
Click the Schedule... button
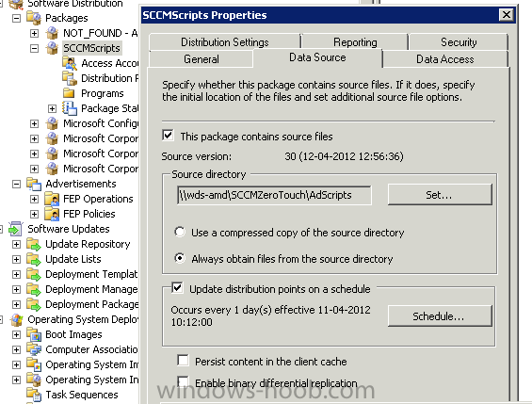pos(440,316)
